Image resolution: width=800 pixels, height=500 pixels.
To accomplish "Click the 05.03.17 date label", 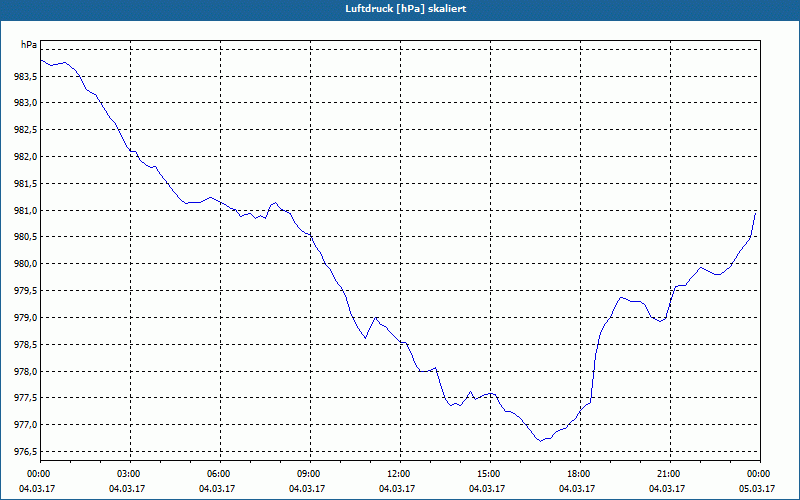I will [x=757, y=489].
